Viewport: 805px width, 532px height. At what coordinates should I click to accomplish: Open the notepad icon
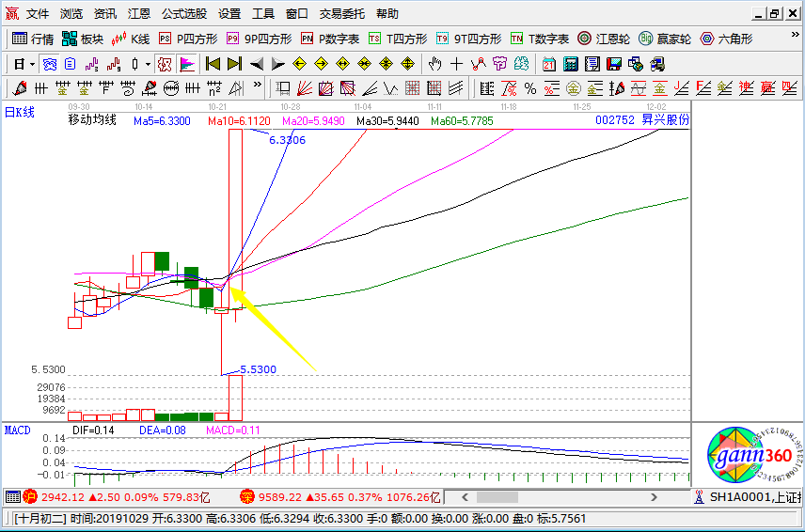pyautogui.click(x=592, y=64)
